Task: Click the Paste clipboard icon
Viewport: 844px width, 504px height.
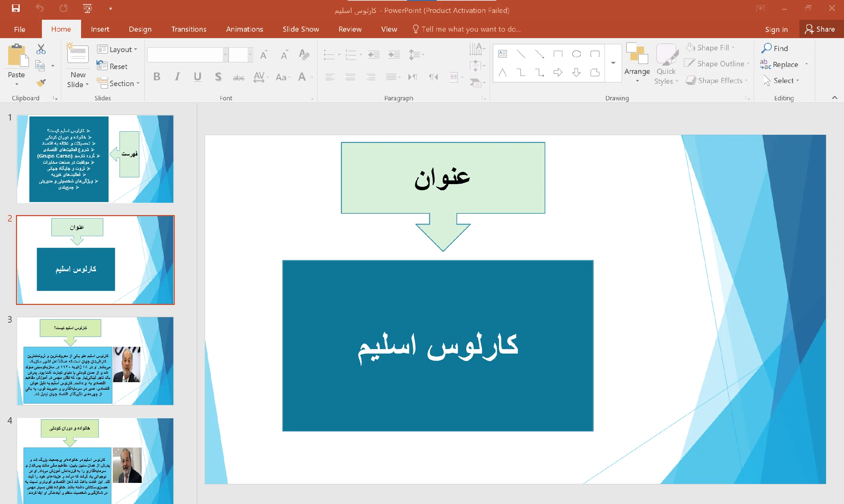Action: (18, 55)
